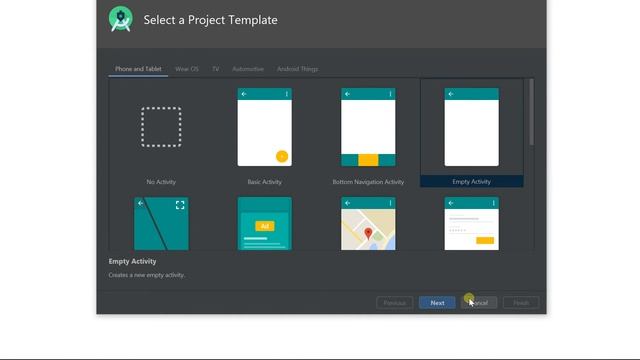Click the 'Basic Activity' label text
This screenshot has height=360, width=640.
tap(264, 182)
